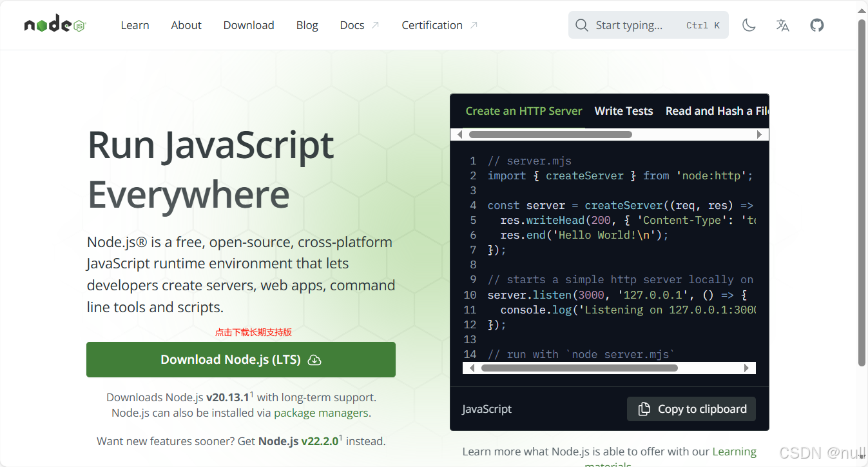Open the Learn menu item
Image resolution: width=868 pixels, height=467 pixels.
point(135,25)
